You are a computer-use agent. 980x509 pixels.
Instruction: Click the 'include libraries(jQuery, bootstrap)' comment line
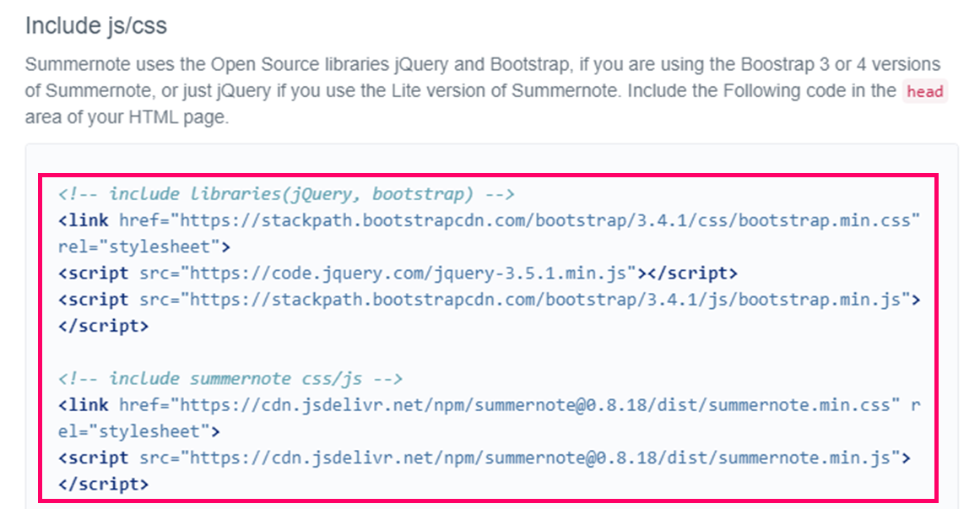pyautogui.click(x=286, y=194)
